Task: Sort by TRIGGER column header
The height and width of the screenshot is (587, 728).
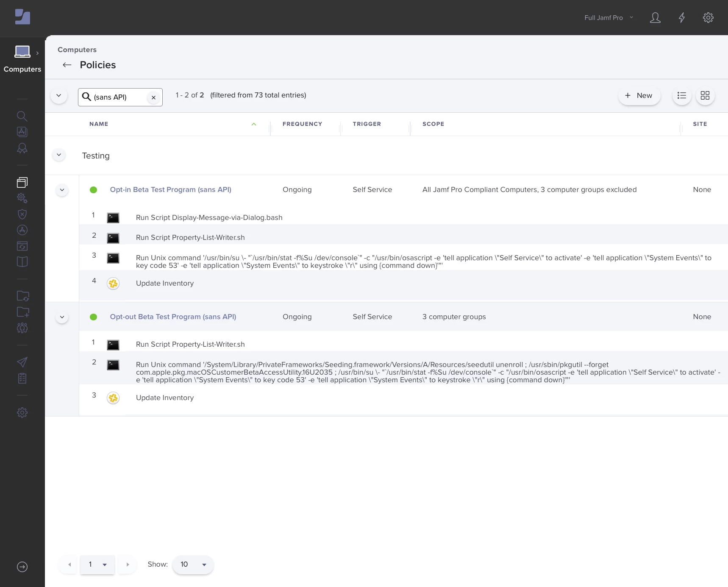Action: 367,124
